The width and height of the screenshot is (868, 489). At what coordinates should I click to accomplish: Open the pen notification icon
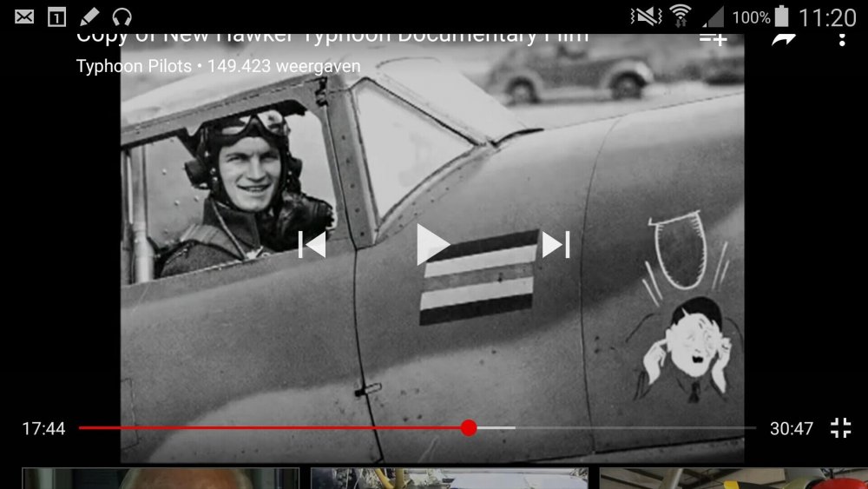pyautogui.click(x=89, y=17)
